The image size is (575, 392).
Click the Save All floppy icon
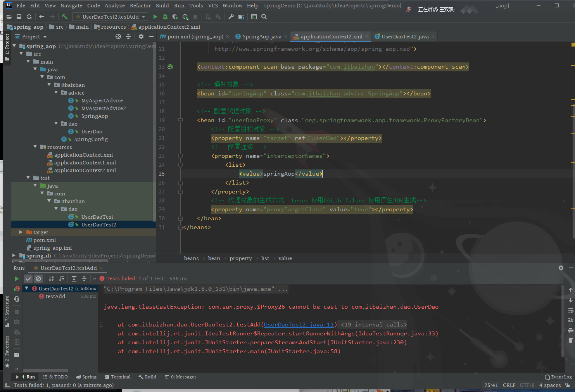click(19, 17)
